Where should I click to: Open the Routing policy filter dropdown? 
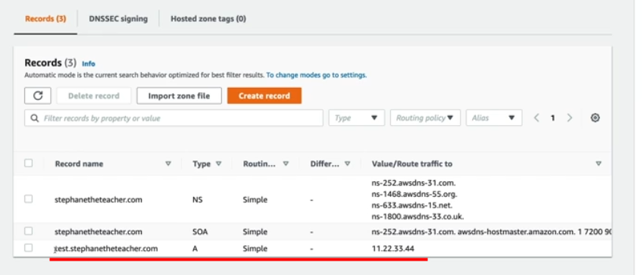coord(425,117)
